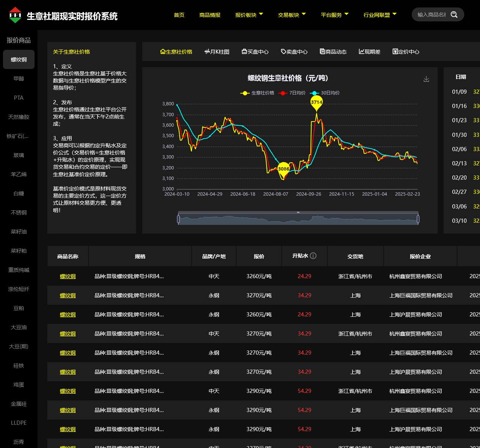Go to 商品情报 in top navigation
480x448 pixels.
tap(210, 15)
